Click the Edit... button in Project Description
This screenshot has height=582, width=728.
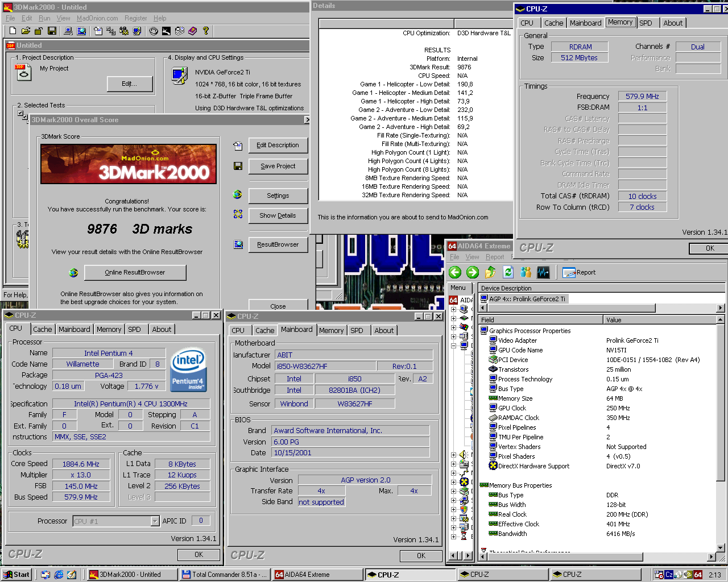click(130, 84)
